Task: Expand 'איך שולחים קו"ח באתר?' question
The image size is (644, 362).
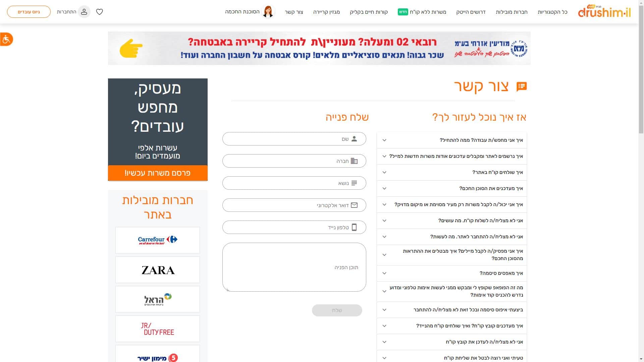Action: tap(452, 172)
